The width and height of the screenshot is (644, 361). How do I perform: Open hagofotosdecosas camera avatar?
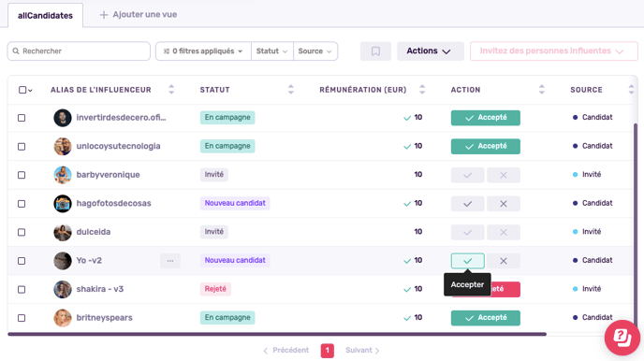pyautogui.click(x=63, y=204)
